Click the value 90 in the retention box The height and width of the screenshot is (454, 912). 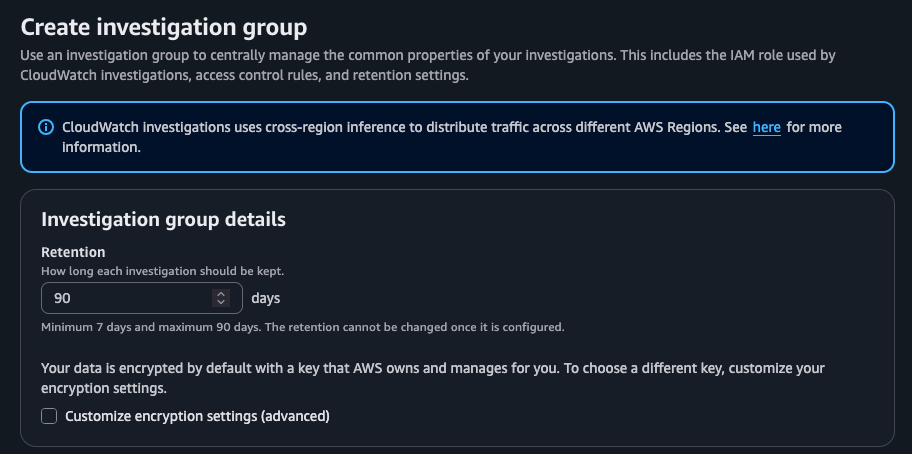(62, 298)
